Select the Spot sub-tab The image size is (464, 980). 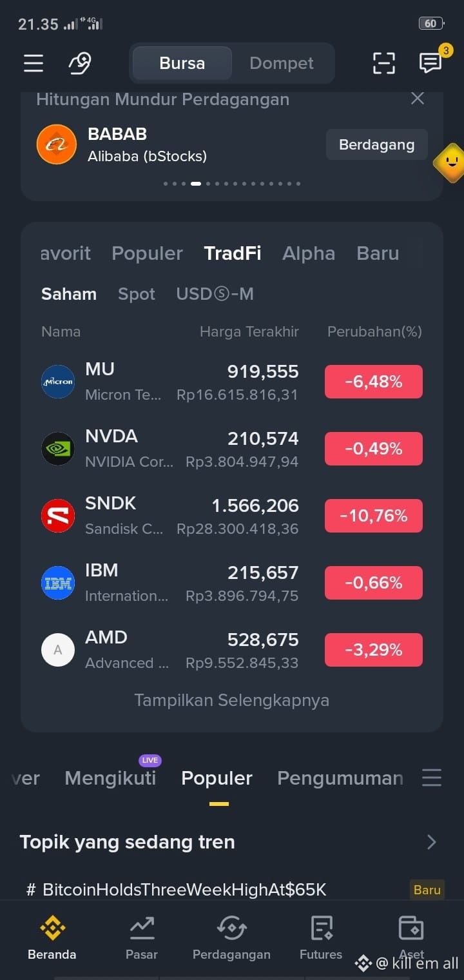[x=137, y=294]
